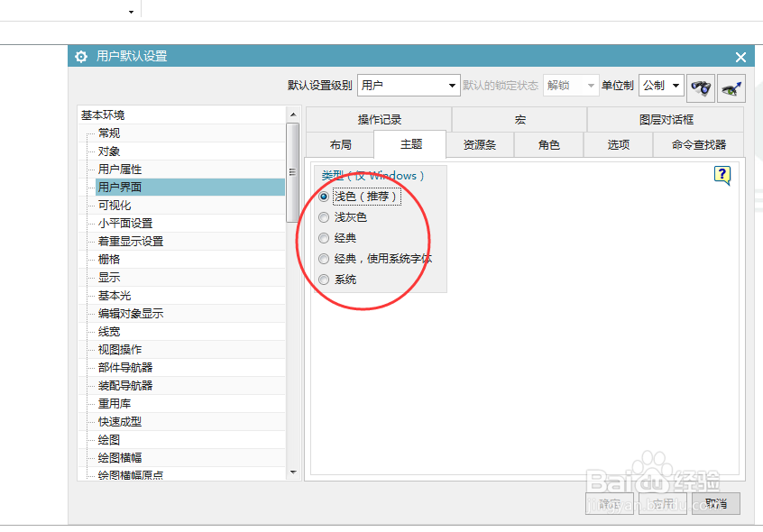Switch to the 图层对话框 tab

pyautogui.click(x=666, y=119)
